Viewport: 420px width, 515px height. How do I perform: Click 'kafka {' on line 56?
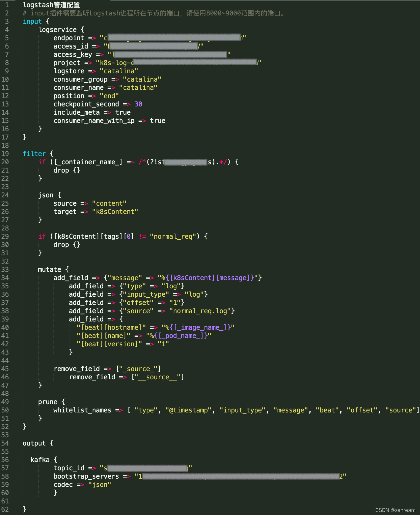(x=44, y=460)
